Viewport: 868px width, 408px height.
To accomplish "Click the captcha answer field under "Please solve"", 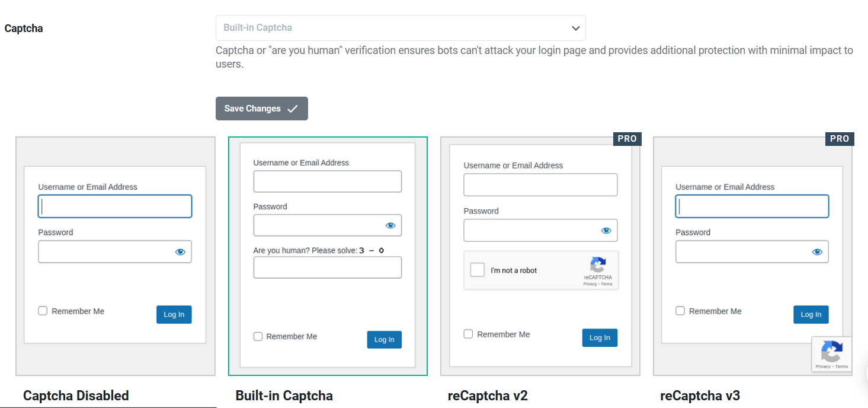I will 328,267.
